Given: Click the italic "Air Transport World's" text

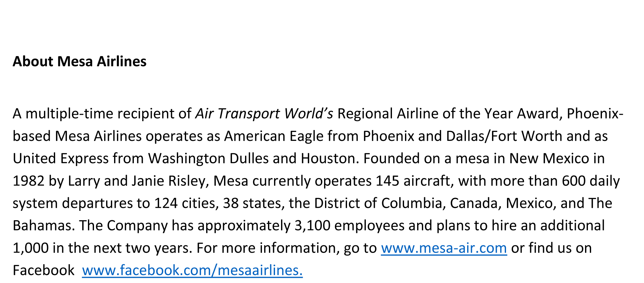Looking at the screenshot, I should (264, 114).
